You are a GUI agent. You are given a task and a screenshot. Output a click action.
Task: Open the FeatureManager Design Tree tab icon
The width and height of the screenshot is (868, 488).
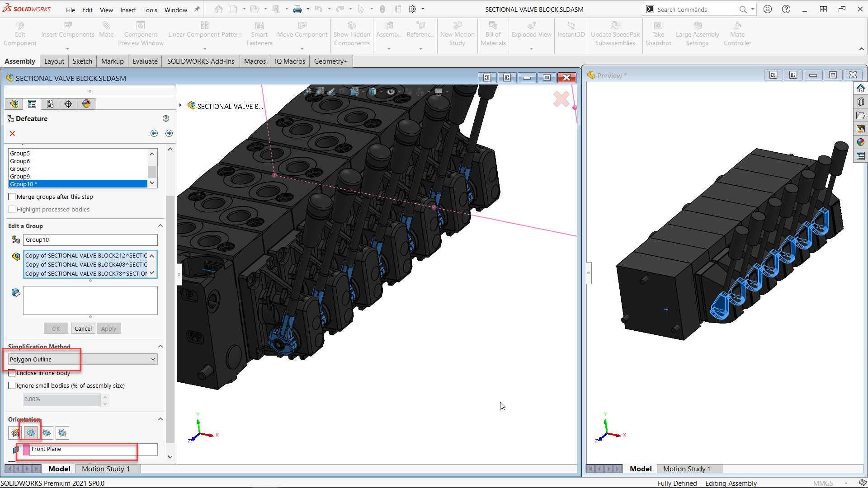[x=14, y=104]
